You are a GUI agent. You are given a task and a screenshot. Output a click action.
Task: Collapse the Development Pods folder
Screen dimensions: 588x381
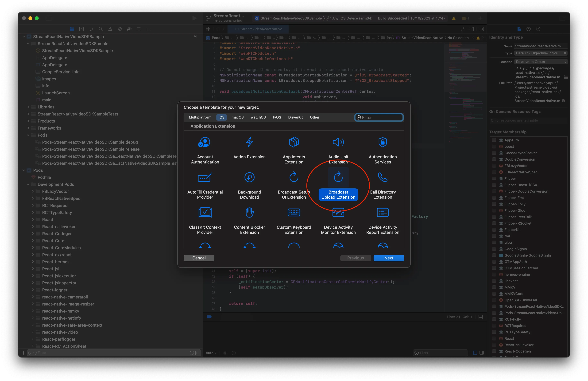coord(28,184)
